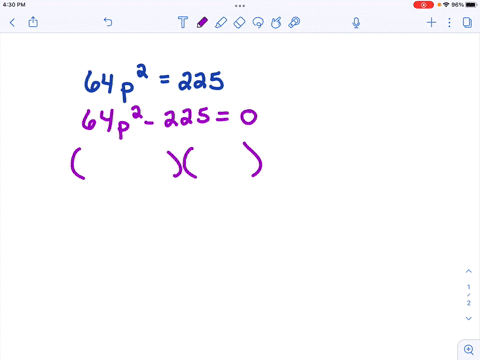Tap the microphone audio recording icon
This screenshot has height=360, width=480.
click(x=356, y=23)
